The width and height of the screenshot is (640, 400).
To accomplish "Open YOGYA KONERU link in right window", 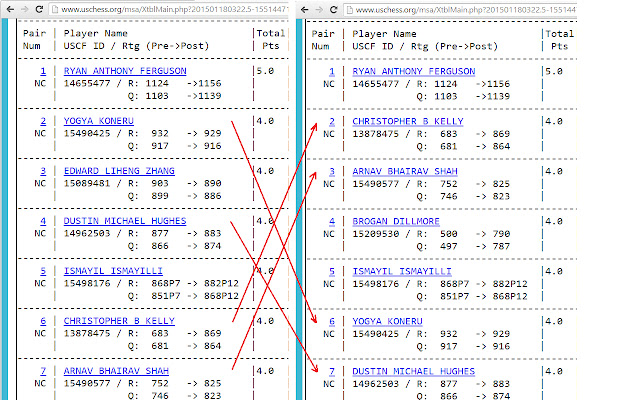I will [x=388, y=322].
